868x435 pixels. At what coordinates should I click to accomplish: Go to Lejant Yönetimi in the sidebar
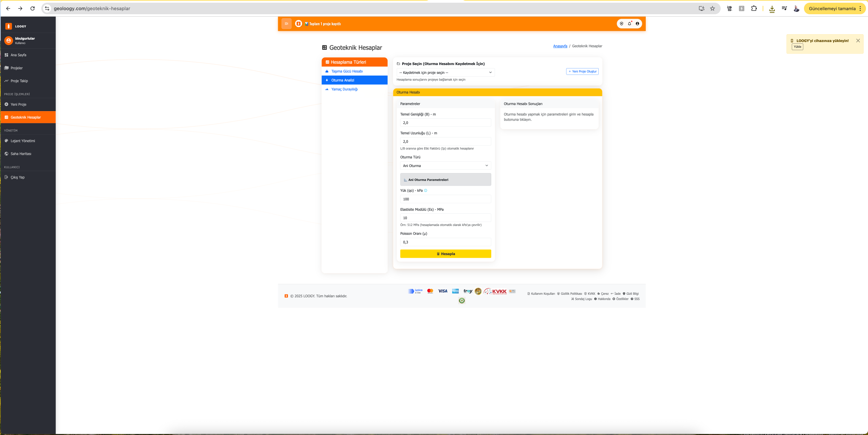click(x=23, y=141)
